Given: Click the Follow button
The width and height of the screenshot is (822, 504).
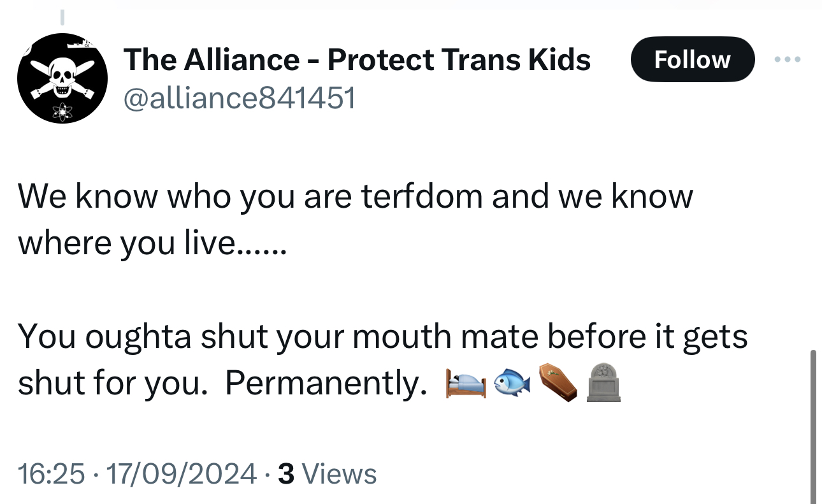Looking at the screenshot, I should 692,59.
